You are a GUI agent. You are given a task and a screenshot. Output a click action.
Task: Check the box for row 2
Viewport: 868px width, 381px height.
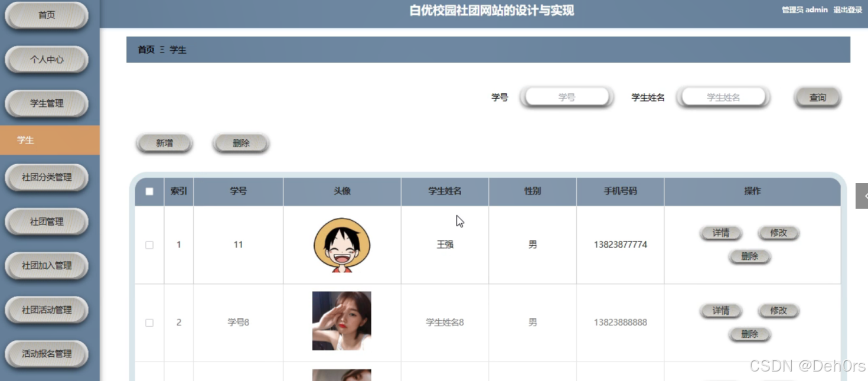[x=149, y=323]
